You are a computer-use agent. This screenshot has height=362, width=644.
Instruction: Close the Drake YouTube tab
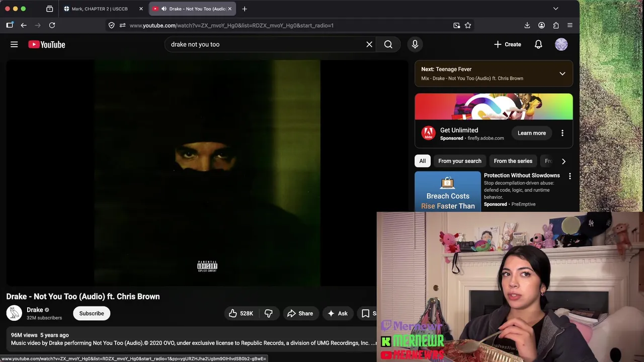click(229, 9)
